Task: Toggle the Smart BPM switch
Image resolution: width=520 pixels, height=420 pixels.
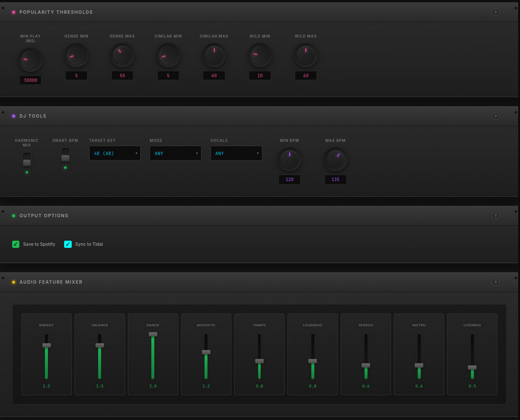Action: [x=65, y=154]
